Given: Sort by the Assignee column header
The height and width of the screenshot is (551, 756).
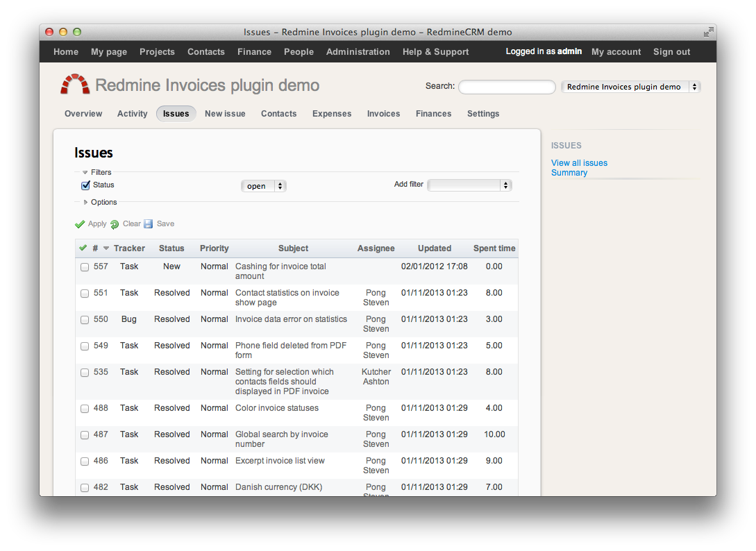Looking at the screenshot, I should (376, 248).
